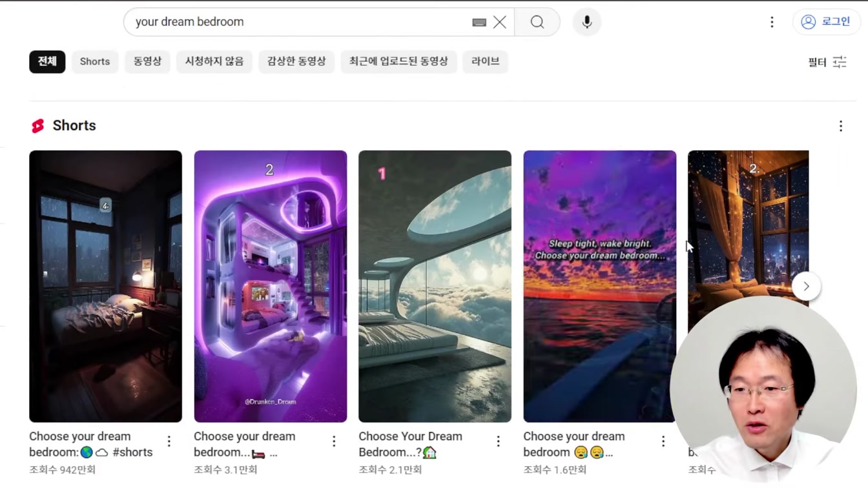Open menu for 'Choose Your Dream Bedroom...?' short
The image size is (868, 488).
[499, 442]
